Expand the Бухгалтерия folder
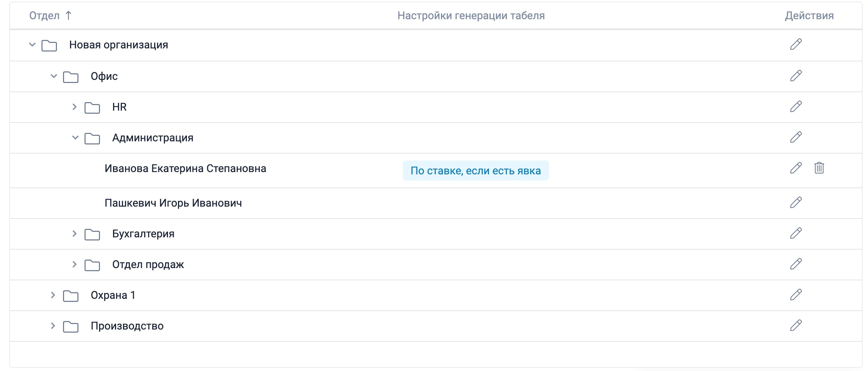 click(x=75, y=234)
